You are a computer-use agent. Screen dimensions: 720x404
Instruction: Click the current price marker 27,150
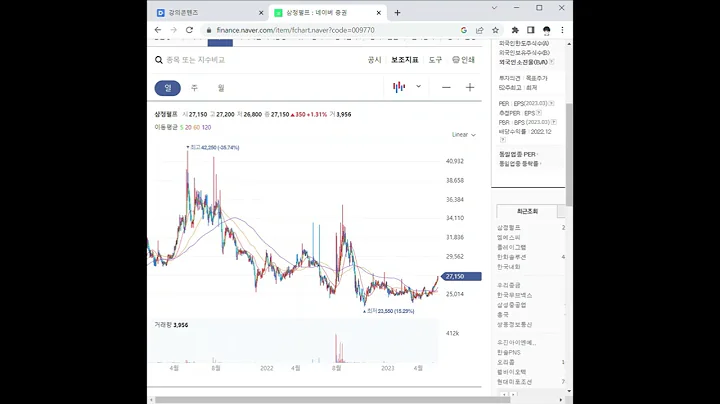pyautogui.click(x=461, y=276)
